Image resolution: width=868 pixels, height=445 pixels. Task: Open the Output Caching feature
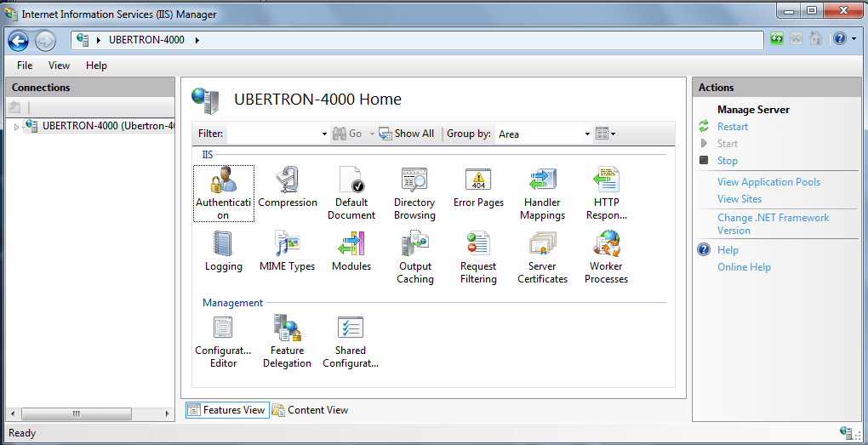[414, 257]
